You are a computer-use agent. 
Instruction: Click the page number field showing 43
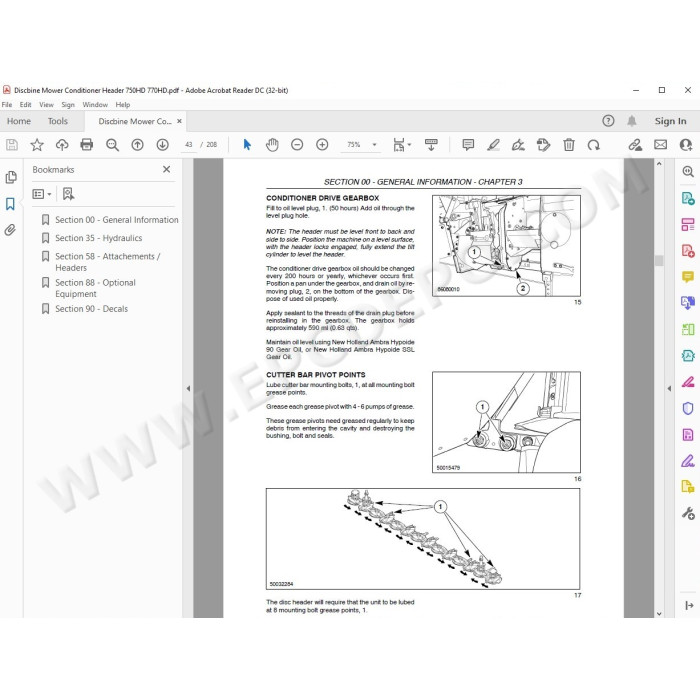tap(189, 145)
